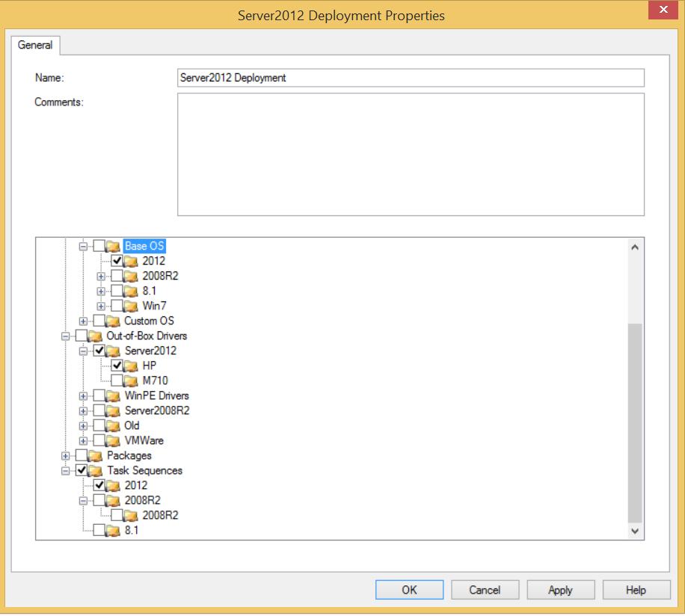Image resolution: width=685 pixels, height=616 pixels.
Task: Collapse the Base OS node
Action: coord(83,247)
